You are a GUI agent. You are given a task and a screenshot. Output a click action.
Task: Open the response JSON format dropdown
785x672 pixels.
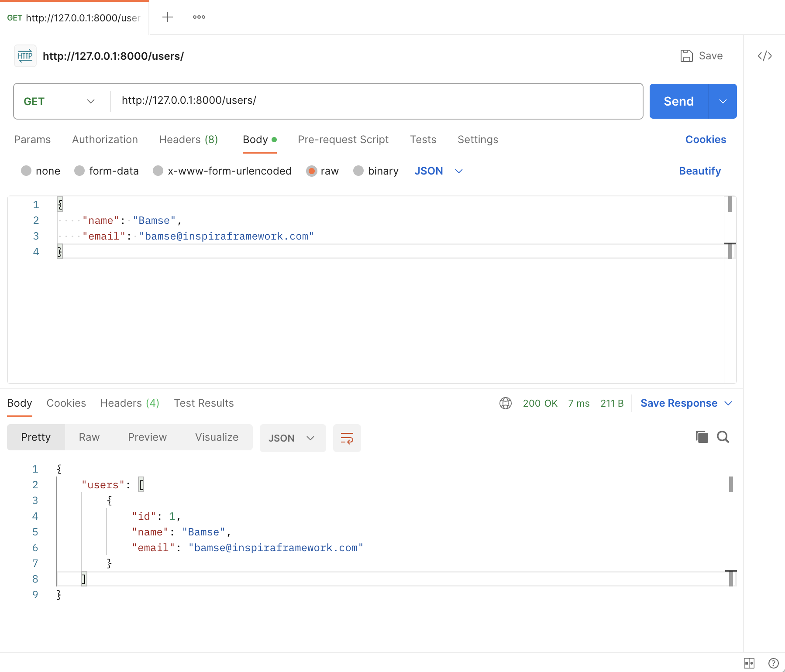pos(293,438)
